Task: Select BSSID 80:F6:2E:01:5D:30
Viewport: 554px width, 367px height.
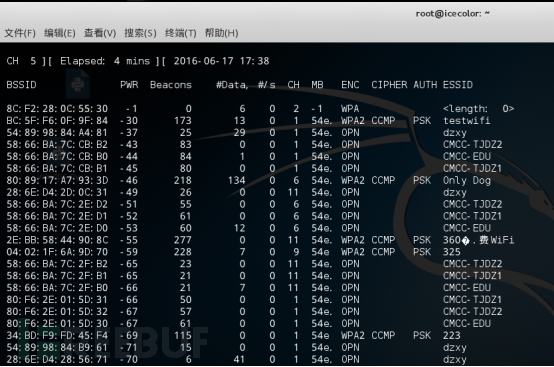Action: pos(57,324)
